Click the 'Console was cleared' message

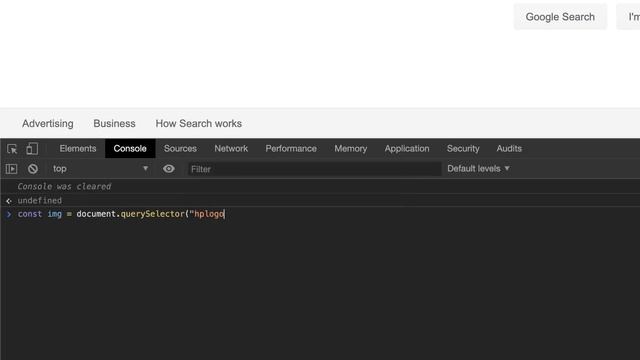click(x=64, y=187)
